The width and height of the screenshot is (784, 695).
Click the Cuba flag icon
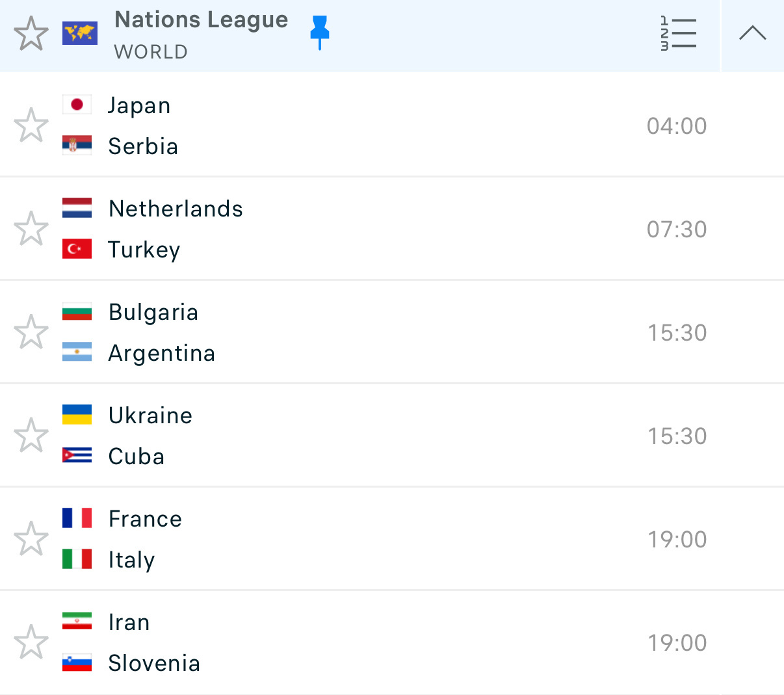(77, 456)
